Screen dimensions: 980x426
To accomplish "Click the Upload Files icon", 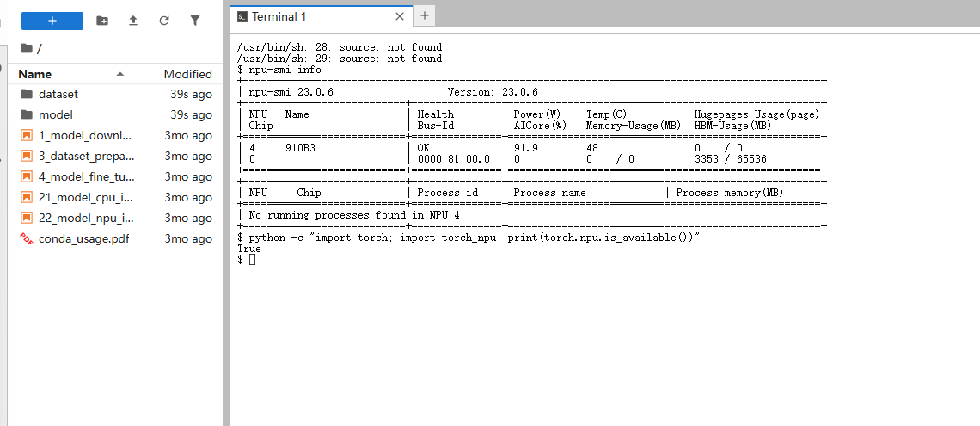I will [133, 21].
